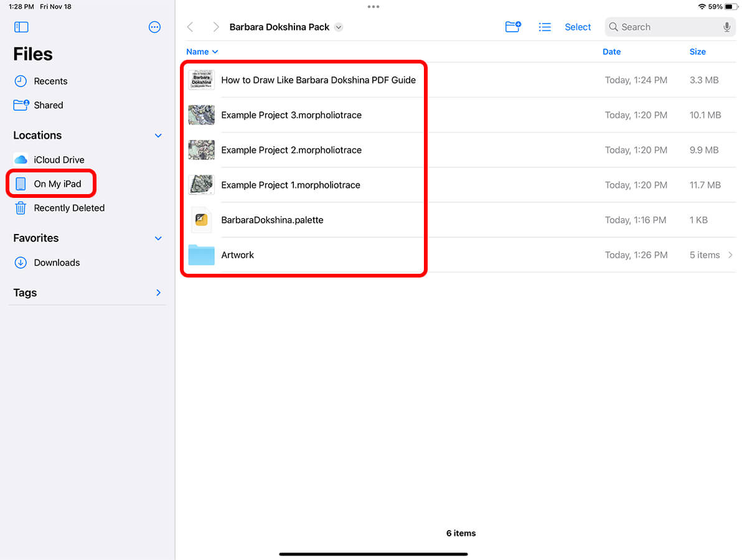Go forward with the right arrow
Screen dimensions: 747x560
pos(215,27)
